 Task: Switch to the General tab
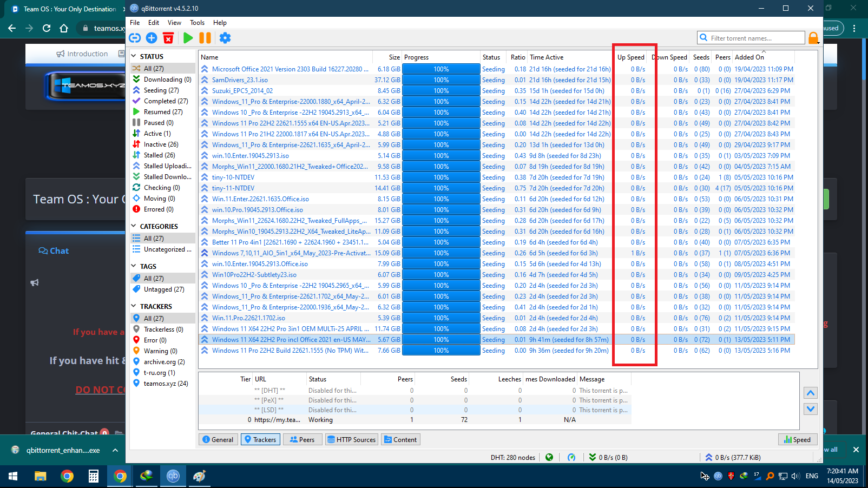tap(218, 440)
